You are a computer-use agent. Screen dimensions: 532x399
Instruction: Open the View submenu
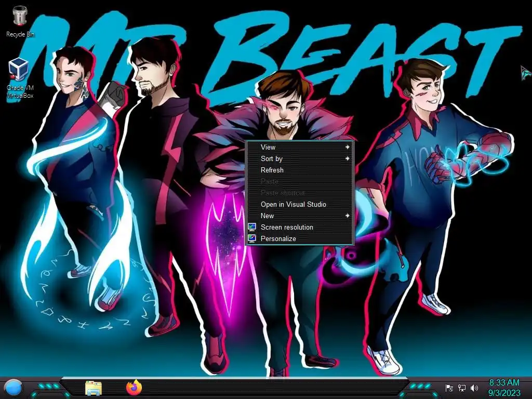(x=300, y=147)
